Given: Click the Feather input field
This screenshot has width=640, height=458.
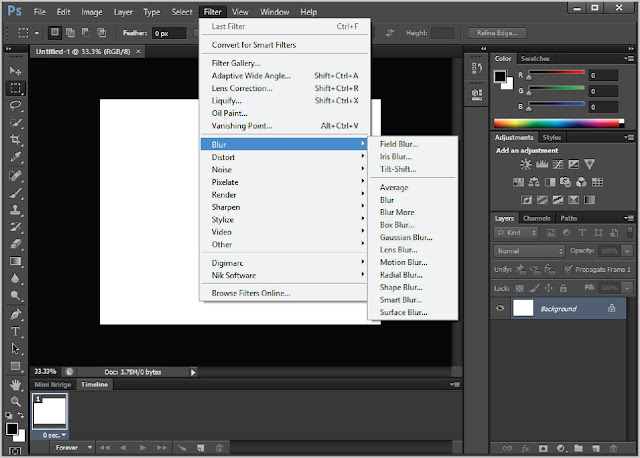Looking at the screenshot, I should point(169,33).
